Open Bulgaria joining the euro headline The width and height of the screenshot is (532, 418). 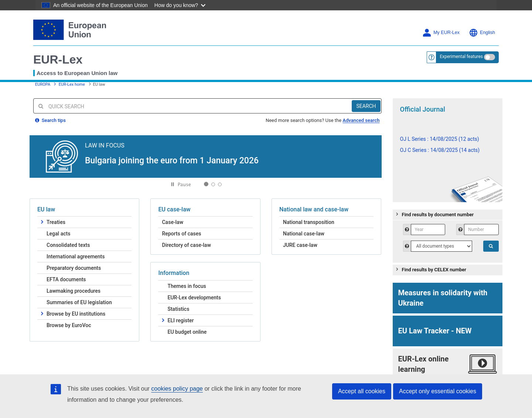172,160
